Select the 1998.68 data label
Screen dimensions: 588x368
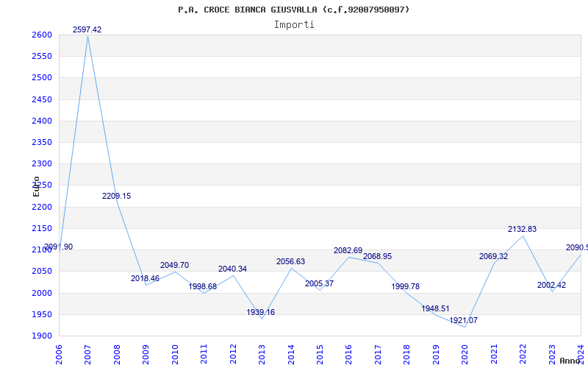click(203, 286)
